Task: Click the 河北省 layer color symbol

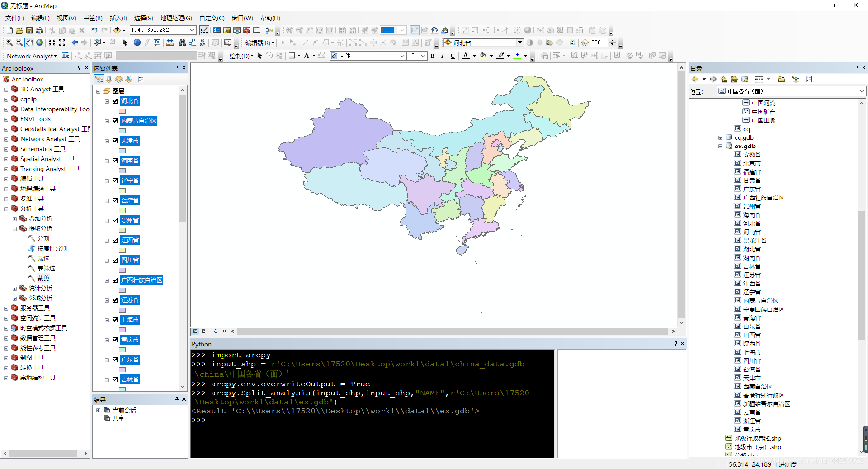Action: coord(122,111)
